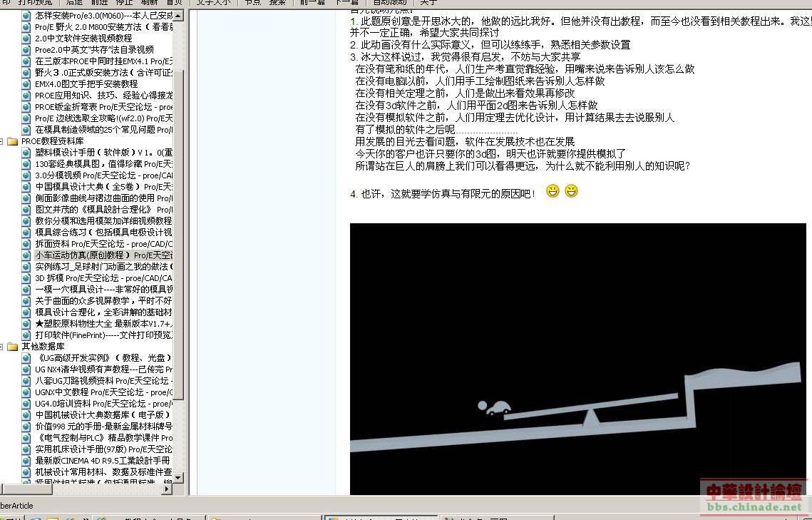812x520 pixels.
Task: Click the PROE教程资料库 folder icon
Action: tap(13, 141)
